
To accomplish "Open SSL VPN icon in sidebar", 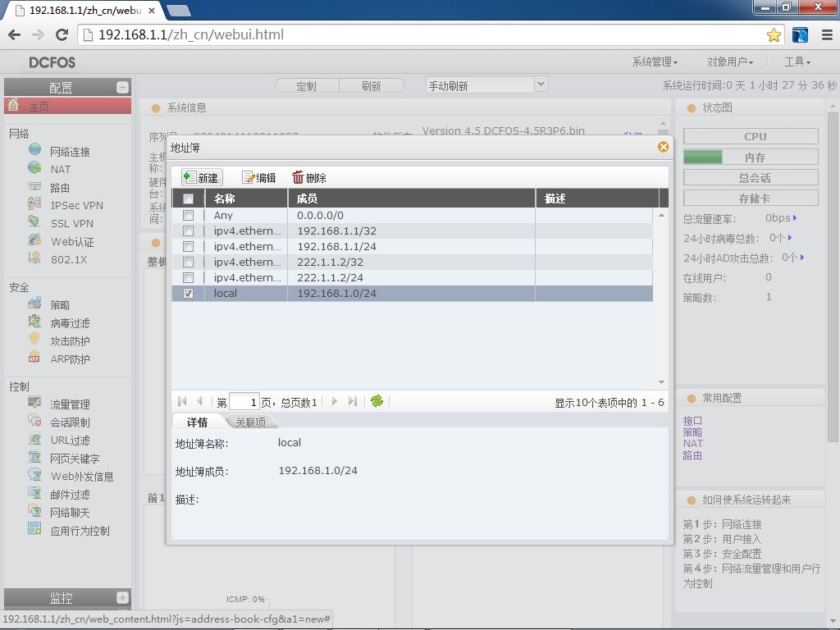I will pyautogui.click(x=34, y=221).
